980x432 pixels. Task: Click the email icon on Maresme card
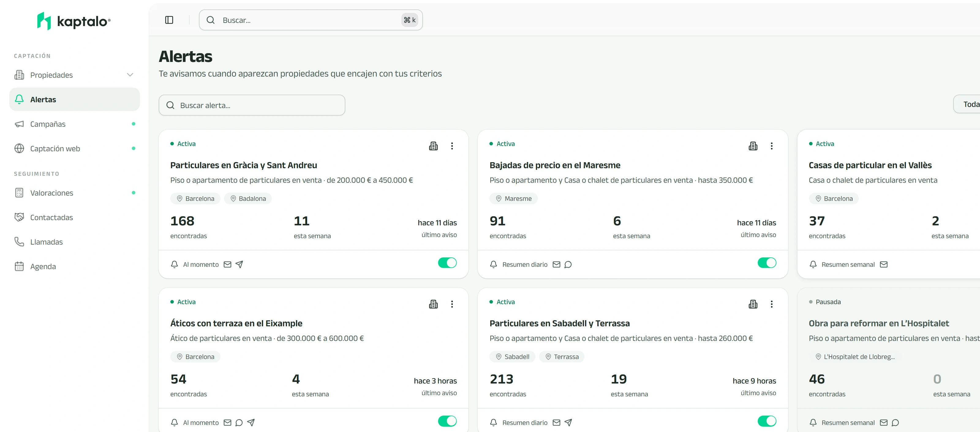(556, 264)
